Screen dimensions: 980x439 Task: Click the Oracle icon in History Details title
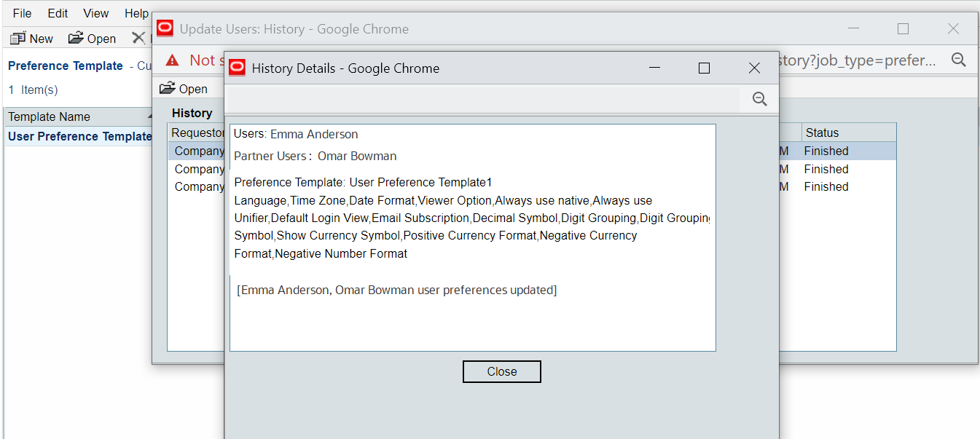click(x=237, y=68)
